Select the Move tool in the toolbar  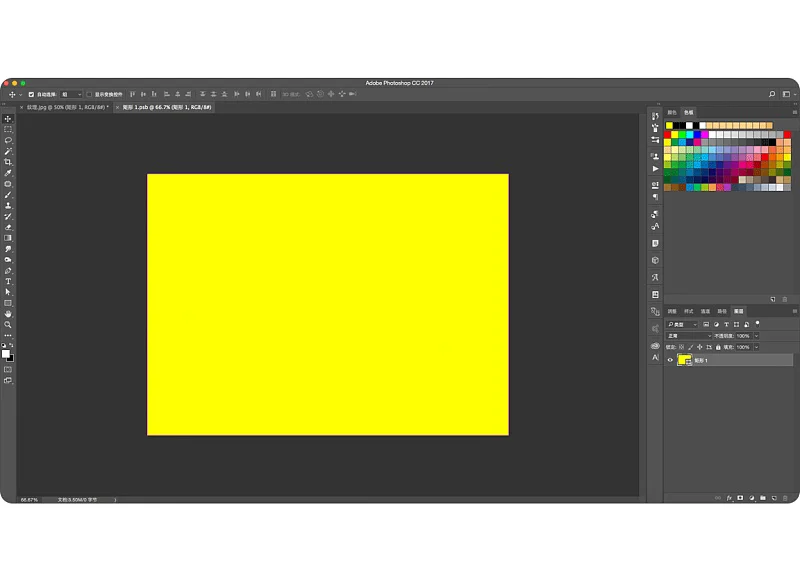(x=8, y=119)
